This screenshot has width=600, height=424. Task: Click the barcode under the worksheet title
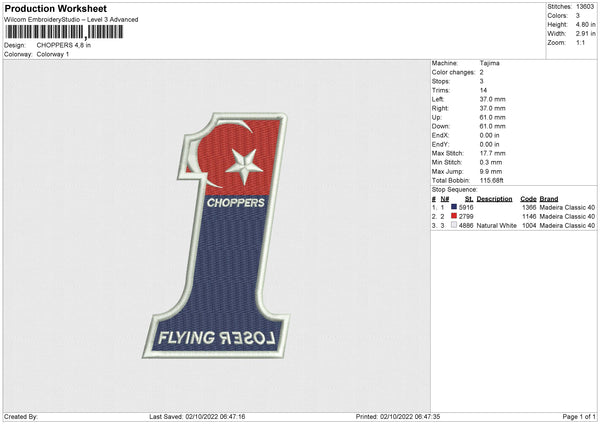pyautogui.click(x=61, y=32)
